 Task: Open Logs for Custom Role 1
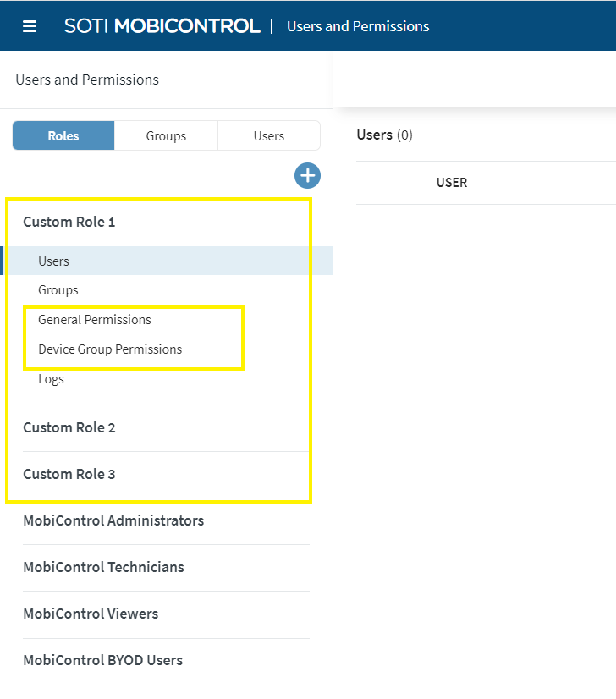coord(51,379)
